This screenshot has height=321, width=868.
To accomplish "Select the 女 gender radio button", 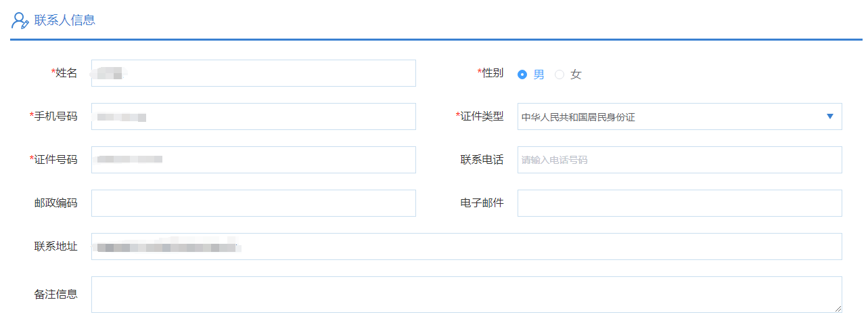I will click(559, 74).
